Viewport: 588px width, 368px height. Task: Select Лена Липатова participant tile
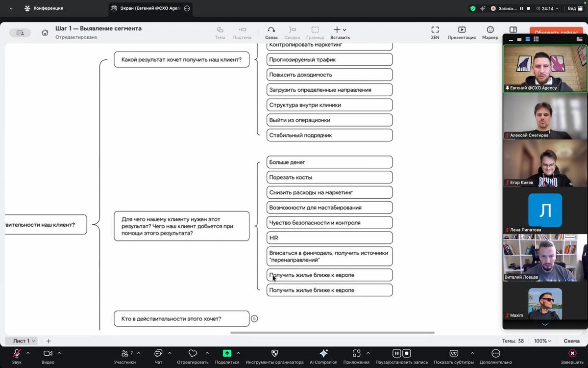[x=545, y=210]
